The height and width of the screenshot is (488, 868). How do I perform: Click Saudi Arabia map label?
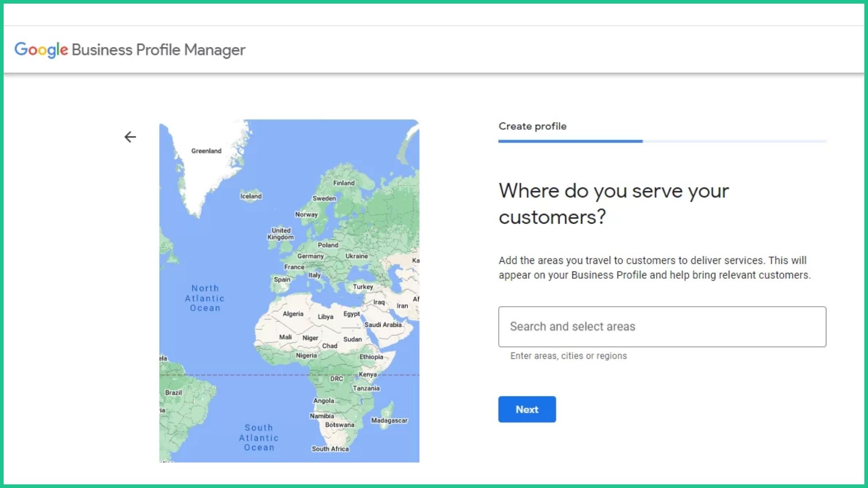383,324
